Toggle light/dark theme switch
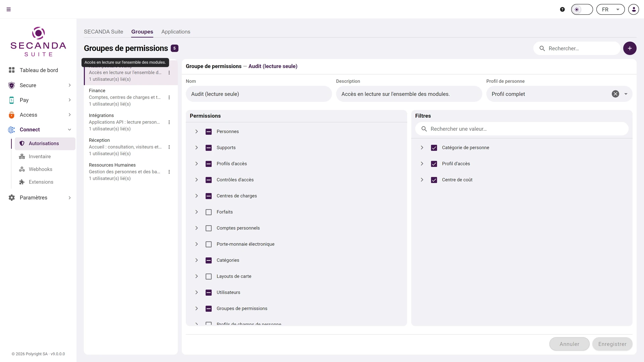 tap(582, 9)
